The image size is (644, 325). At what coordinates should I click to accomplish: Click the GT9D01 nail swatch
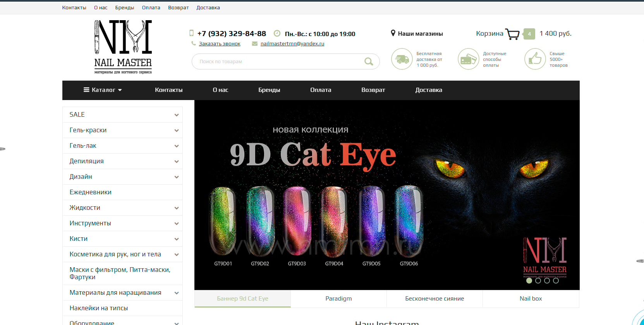pyautogui.click(x=223, y=221)
